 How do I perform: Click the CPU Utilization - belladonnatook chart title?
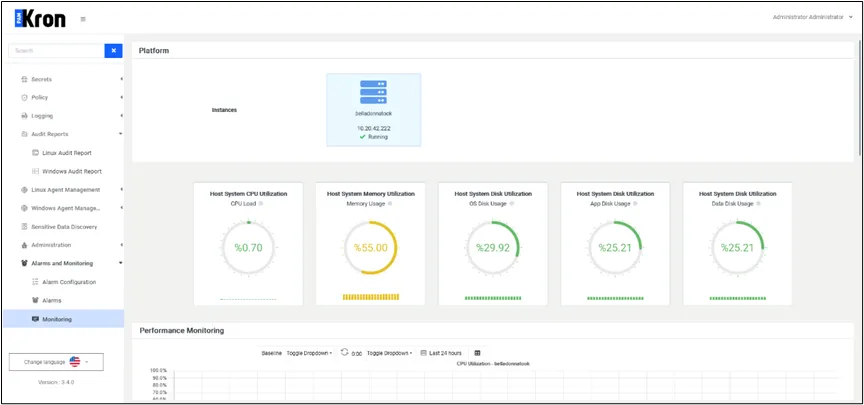tap(493, 364)
